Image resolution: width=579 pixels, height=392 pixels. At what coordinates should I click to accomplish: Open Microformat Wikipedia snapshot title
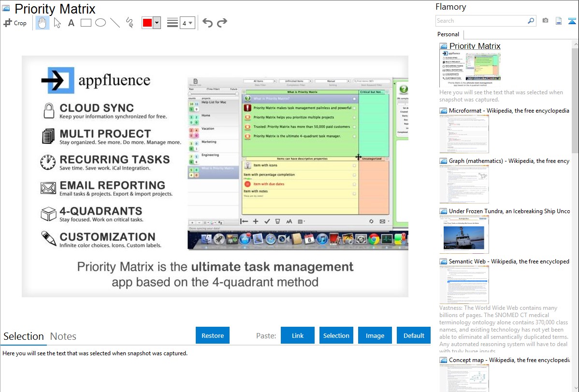tap(509, 111)
